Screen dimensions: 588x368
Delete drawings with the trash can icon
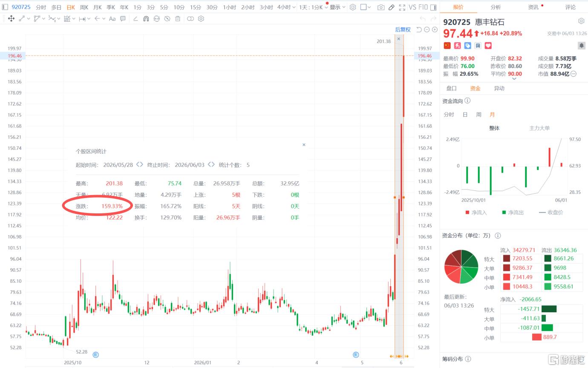(x=178, y=19)
